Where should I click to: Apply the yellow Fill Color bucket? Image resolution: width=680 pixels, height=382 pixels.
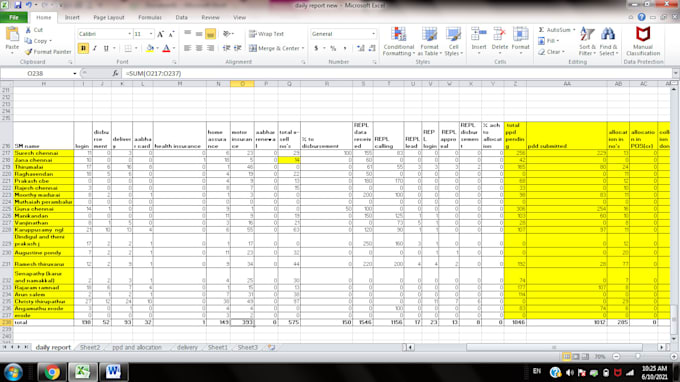coord(150,48)
